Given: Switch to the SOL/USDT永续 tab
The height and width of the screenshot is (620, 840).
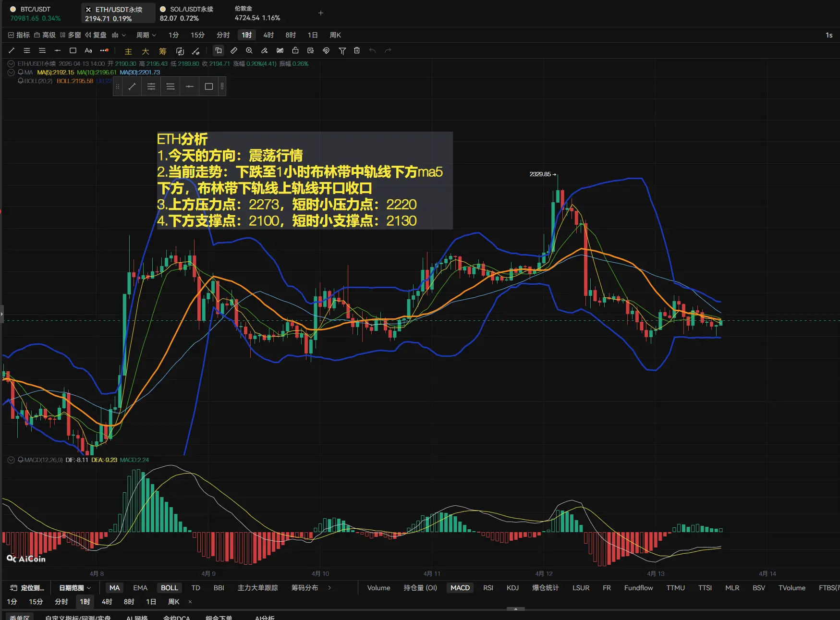Looking at the screenshot, I should click(x=187, y=13).
